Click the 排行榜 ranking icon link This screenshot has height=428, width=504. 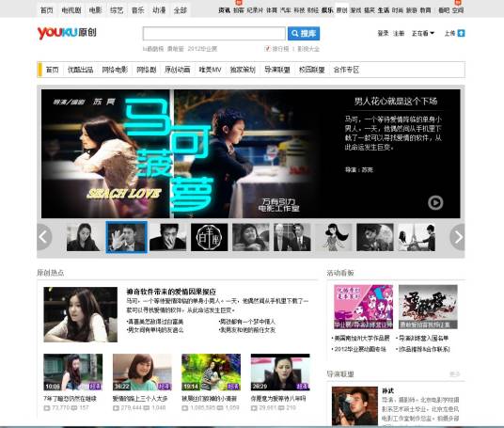pos(276,49)
